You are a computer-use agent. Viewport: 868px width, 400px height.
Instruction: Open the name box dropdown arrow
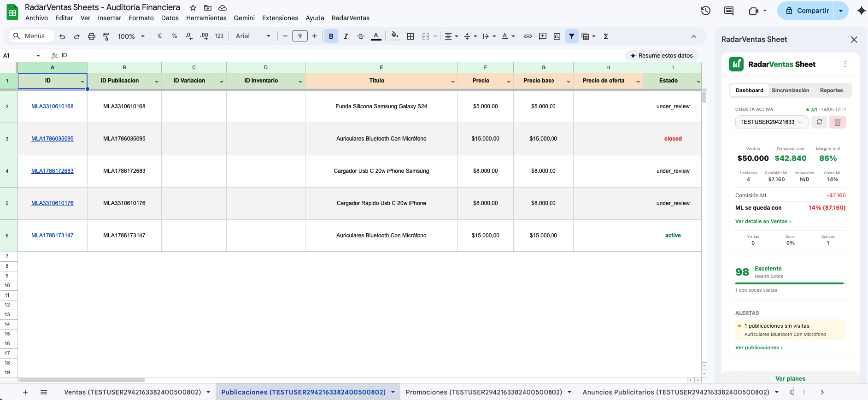[38, 56]
